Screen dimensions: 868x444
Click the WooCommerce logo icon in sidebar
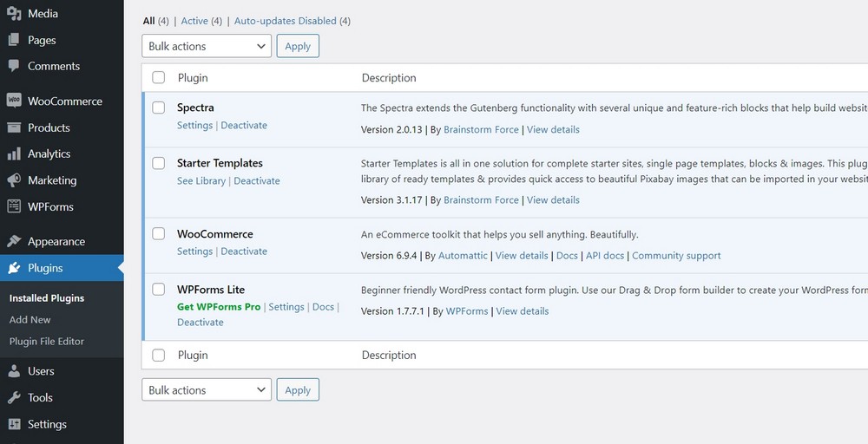[x=14, y=101]
